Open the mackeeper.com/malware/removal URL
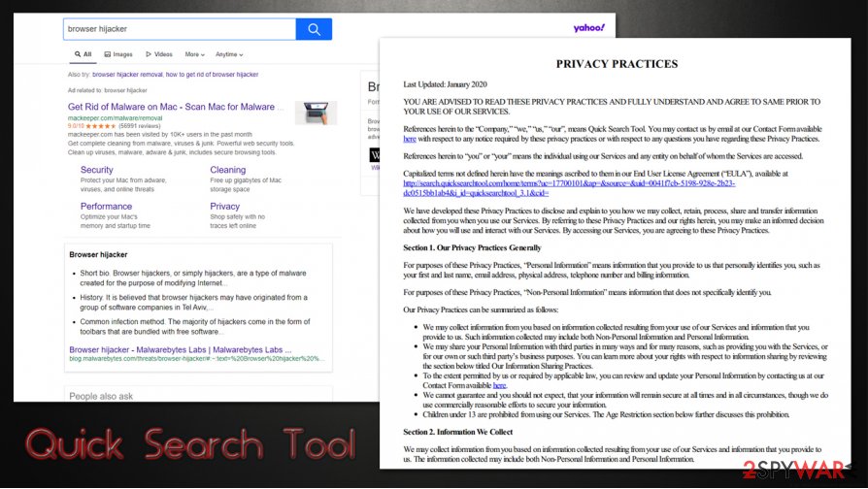The image size is (868, 489). [116, 117]
